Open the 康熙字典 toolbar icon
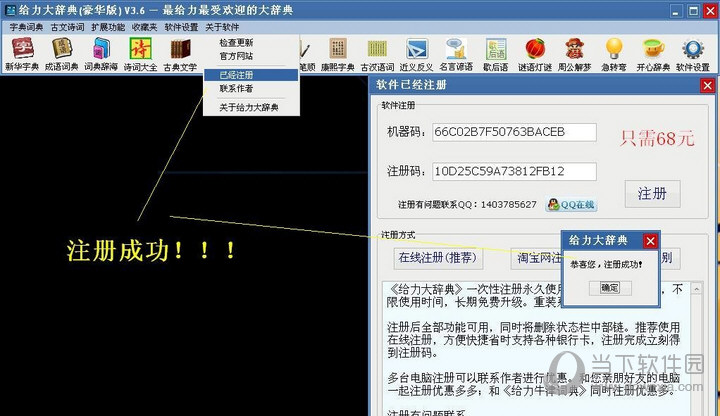 [x=338, y=54]
